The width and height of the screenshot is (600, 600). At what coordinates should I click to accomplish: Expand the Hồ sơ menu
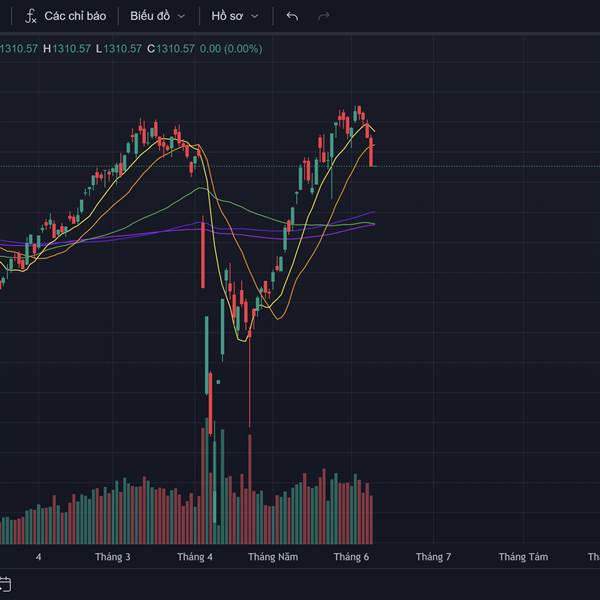235,16
